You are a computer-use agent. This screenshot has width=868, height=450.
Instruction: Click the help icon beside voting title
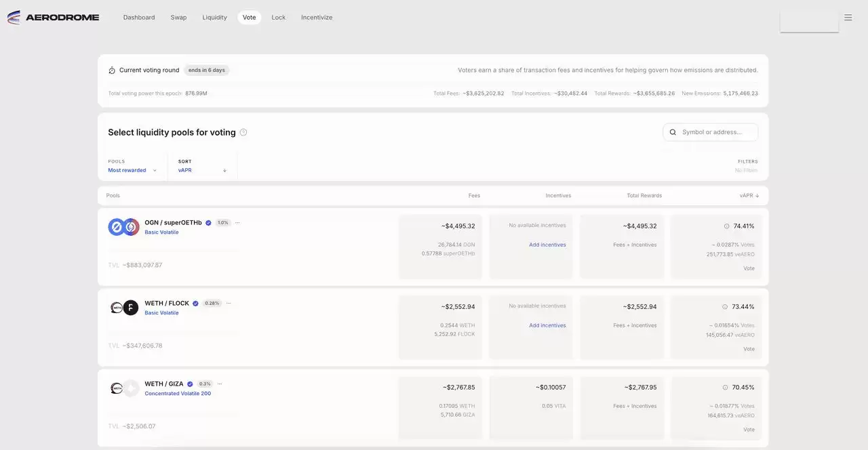pos(243,133)
